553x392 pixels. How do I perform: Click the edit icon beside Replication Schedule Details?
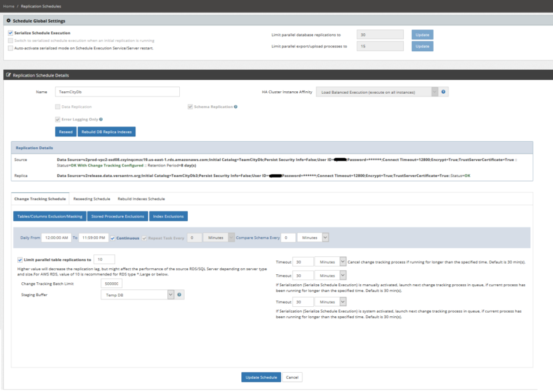[x=9, y=74]
